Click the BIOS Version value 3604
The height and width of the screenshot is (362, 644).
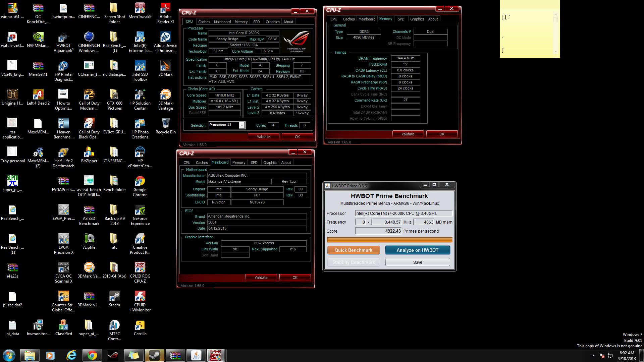tap(257, 222)
